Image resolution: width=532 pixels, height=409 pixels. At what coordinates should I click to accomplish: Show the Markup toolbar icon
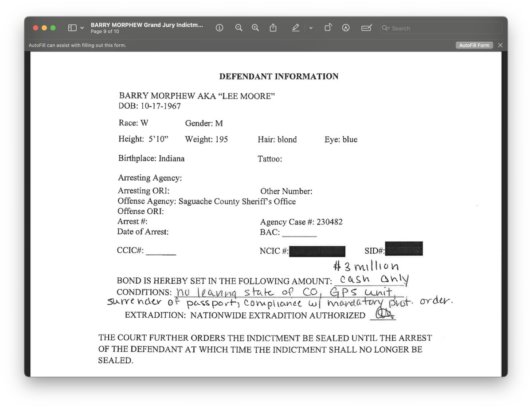click(x=346, y=28)
